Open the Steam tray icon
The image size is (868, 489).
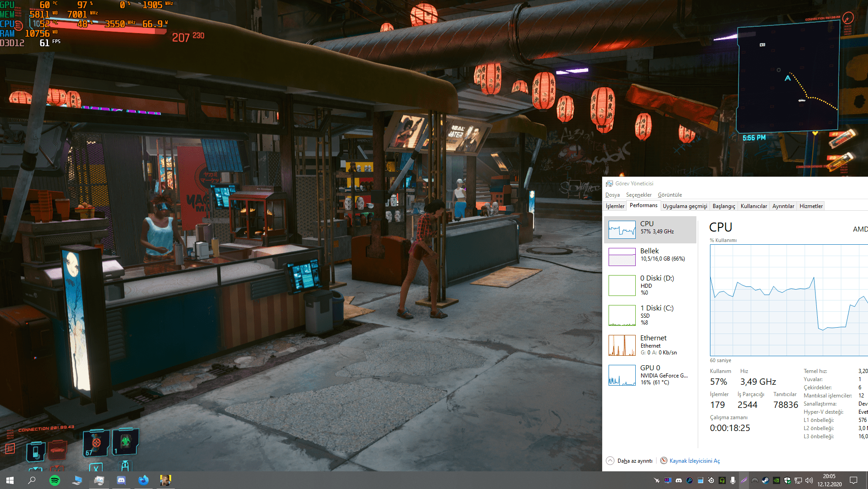click(x=765, y=480)
